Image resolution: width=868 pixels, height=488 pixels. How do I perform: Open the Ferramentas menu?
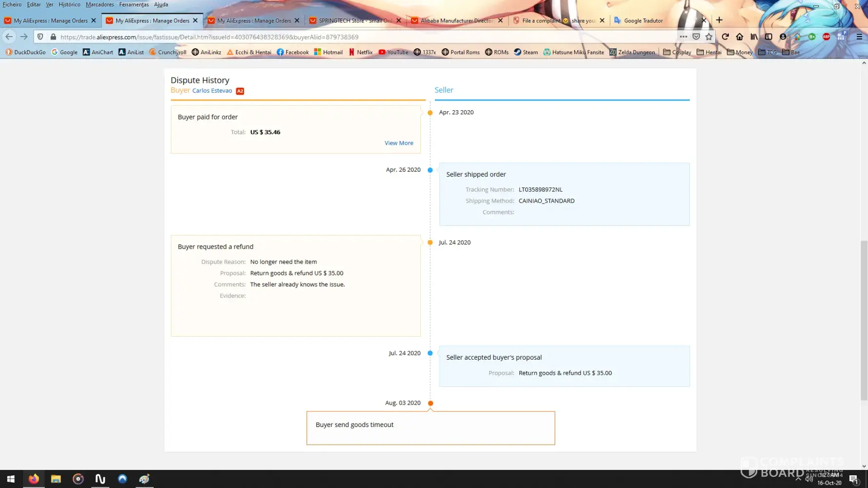pyautogui.click(x=134, y=4)
